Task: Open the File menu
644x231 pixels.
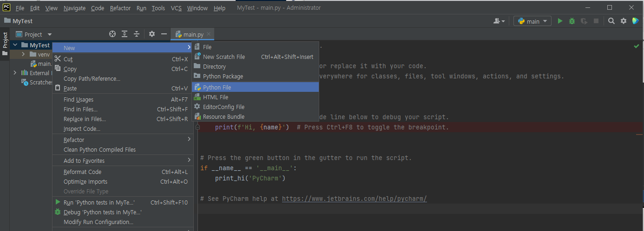Action: pyautogui.click(x=20, y=8)
